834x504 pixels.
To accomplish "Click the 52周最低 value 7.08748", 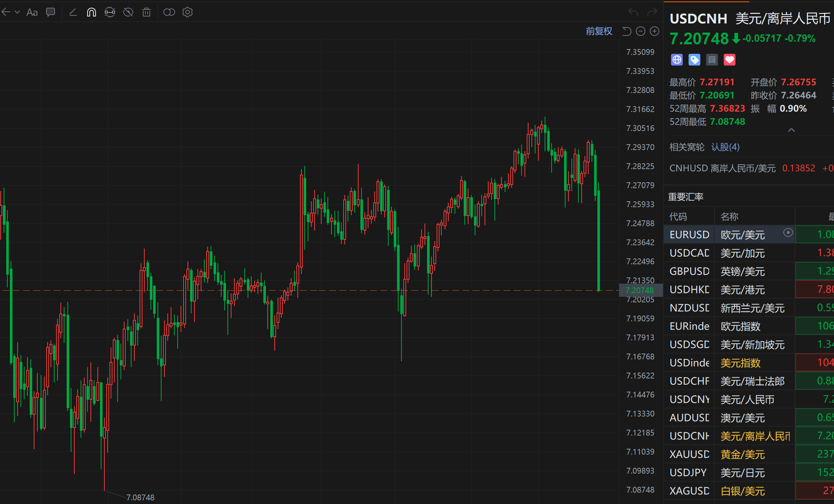I will tap(727, 122).
